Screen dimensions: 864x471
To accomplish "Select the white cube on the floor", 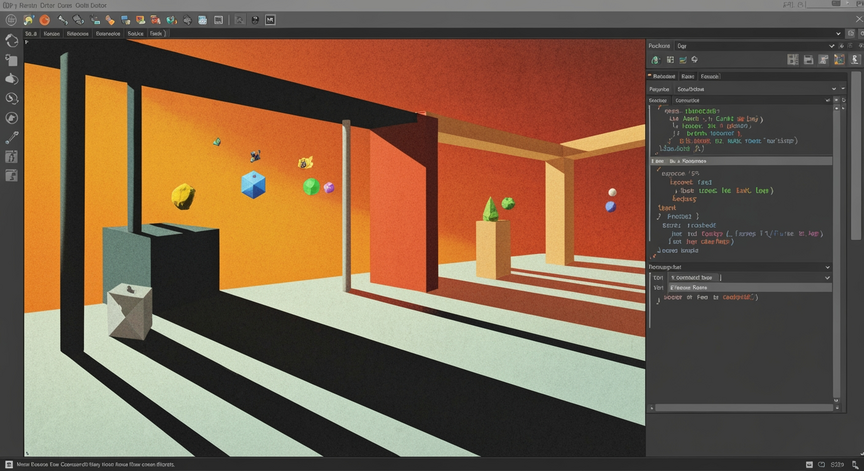I will click(130, 312).
